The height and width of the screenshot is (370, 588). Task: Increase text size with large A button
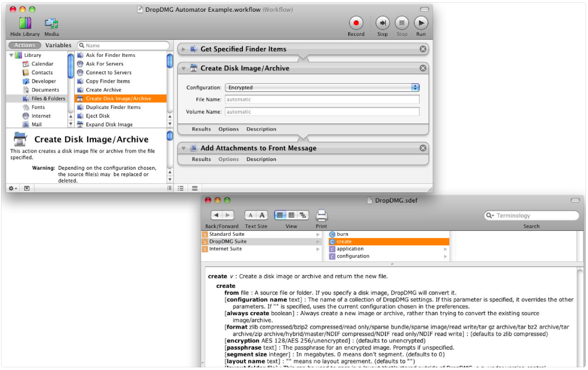262,215
